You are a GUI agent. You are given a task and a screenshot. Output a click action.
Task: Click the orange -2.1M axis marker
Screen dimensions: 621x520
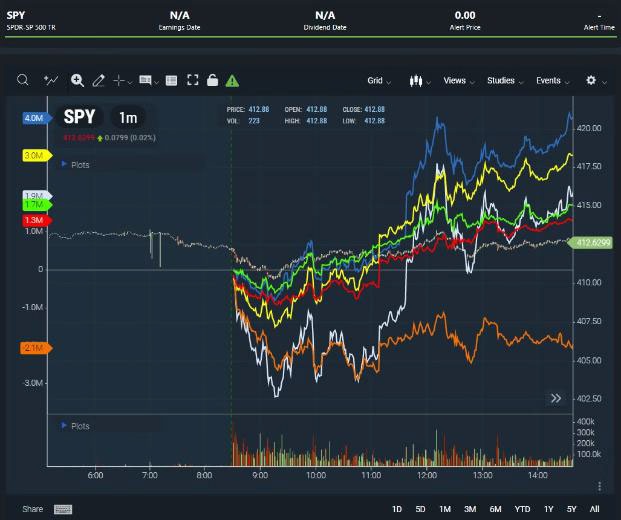pyautogui.click(x=36, y=348)
